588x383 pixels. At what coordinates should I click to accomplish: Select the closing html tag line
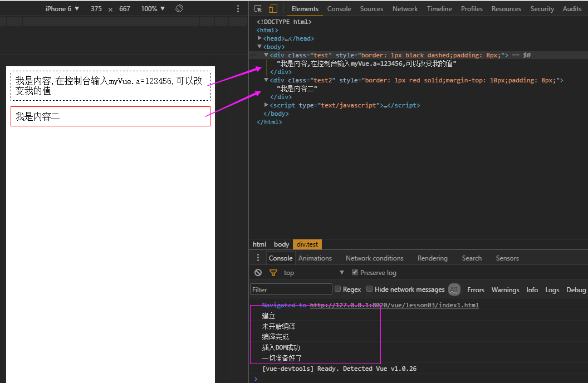tap(269, 122)
